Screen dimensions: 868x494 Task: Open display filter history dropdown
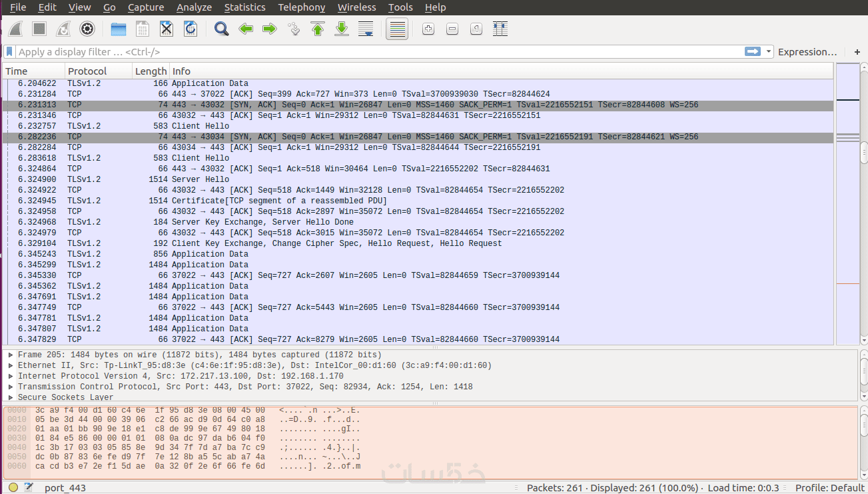click(x=769, y=51)
